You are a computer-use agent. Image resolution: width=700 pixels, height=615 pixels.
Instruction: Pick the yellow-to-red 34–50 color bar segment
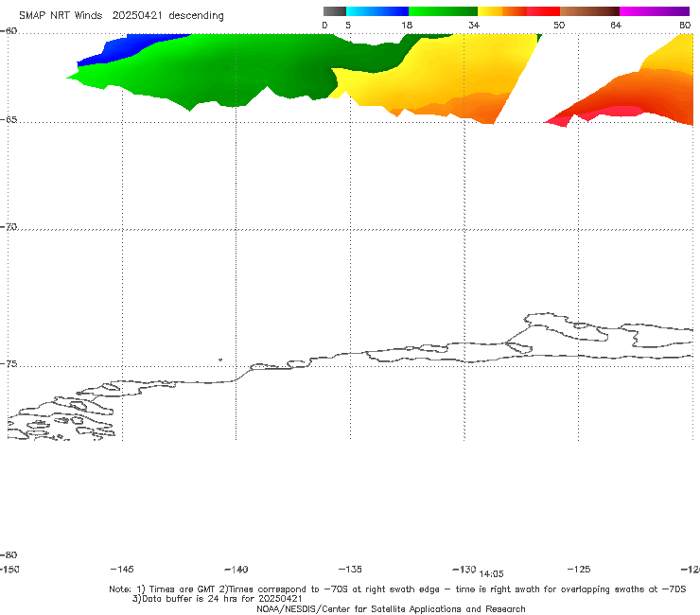(518, 11)
